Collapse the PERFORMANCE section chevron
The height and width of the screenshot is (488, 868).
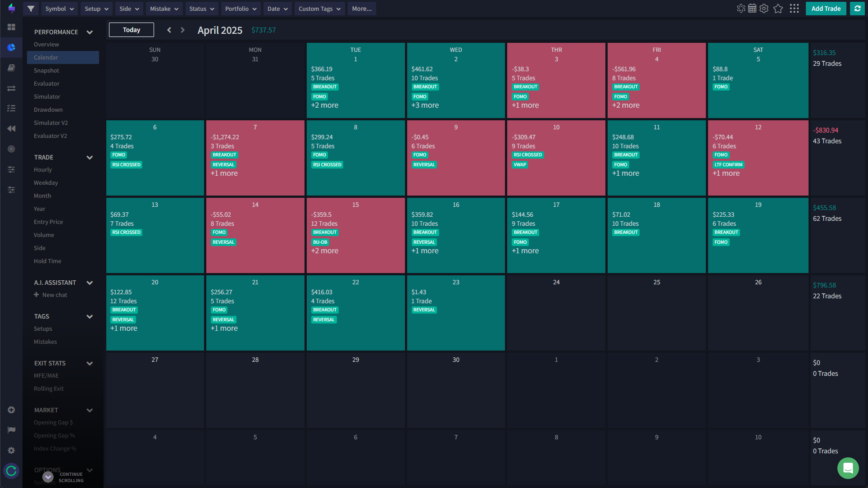pyautogui.click(x=90, y=32)
